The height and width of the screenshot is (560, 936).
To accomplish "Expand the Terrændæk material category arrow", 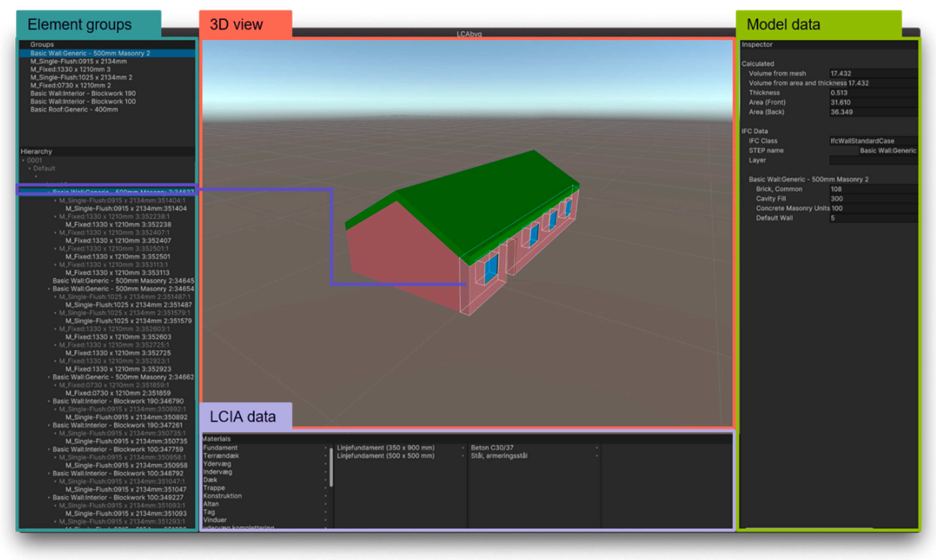I will [325, 456].
